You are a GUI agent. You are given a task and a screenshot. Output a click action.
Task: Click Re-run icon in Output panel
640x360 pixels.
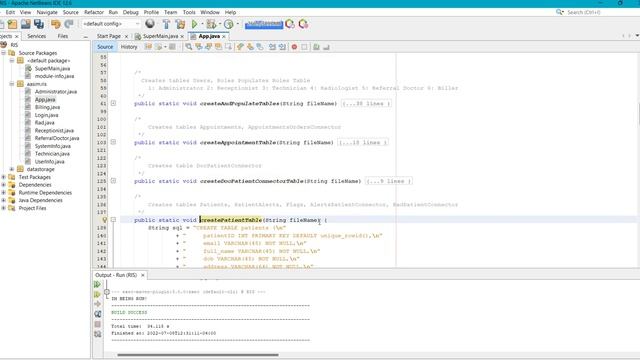pos(98,284)
